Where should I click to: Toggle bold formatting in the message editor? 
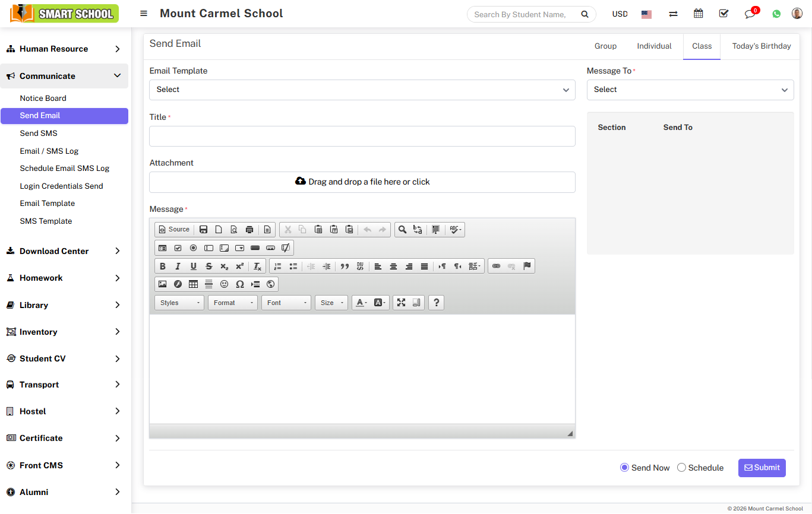point(162,266)
